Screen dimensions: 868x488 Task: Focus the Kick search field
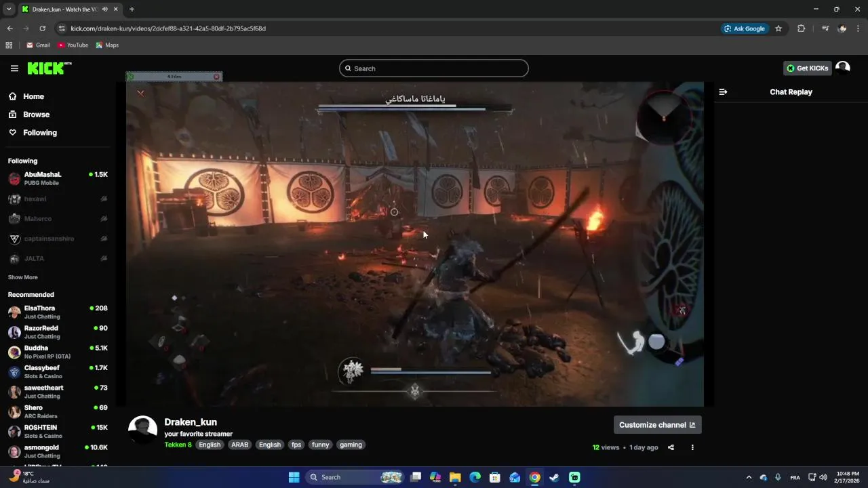(x=434, y=68)
